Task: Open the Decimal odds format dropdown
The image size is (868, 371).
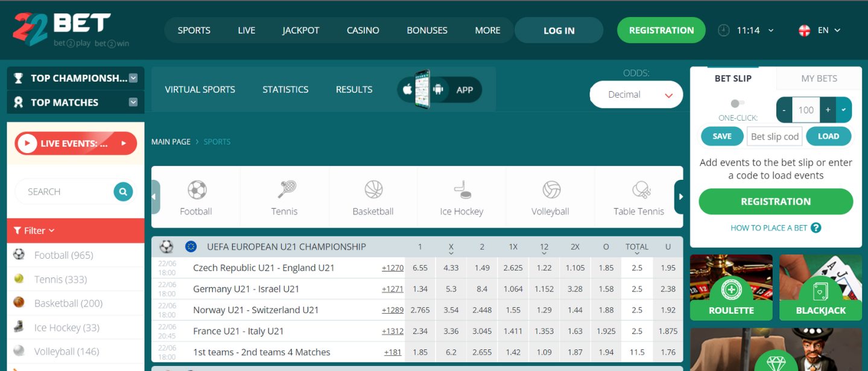Action: coord(636,95)
